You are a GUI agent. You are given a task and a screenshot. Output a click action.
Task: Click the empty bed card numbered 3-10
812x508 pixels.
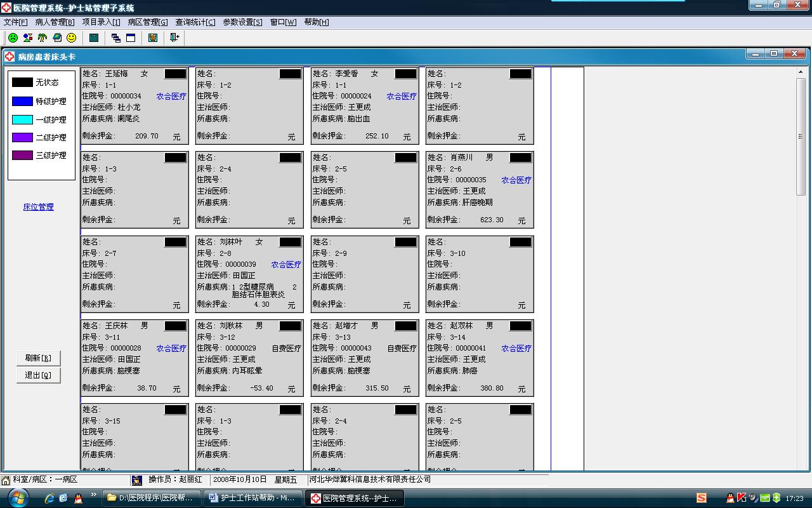point(480,274)
